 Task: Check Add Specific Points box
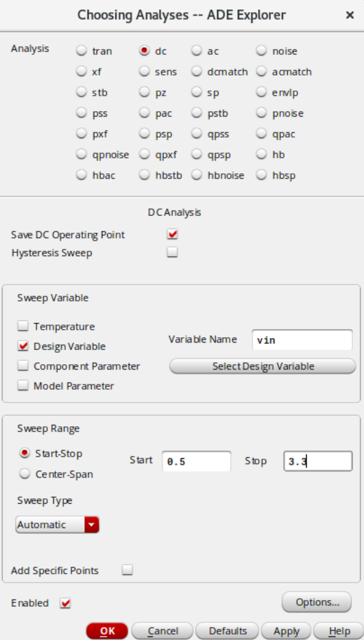point(127,570)
